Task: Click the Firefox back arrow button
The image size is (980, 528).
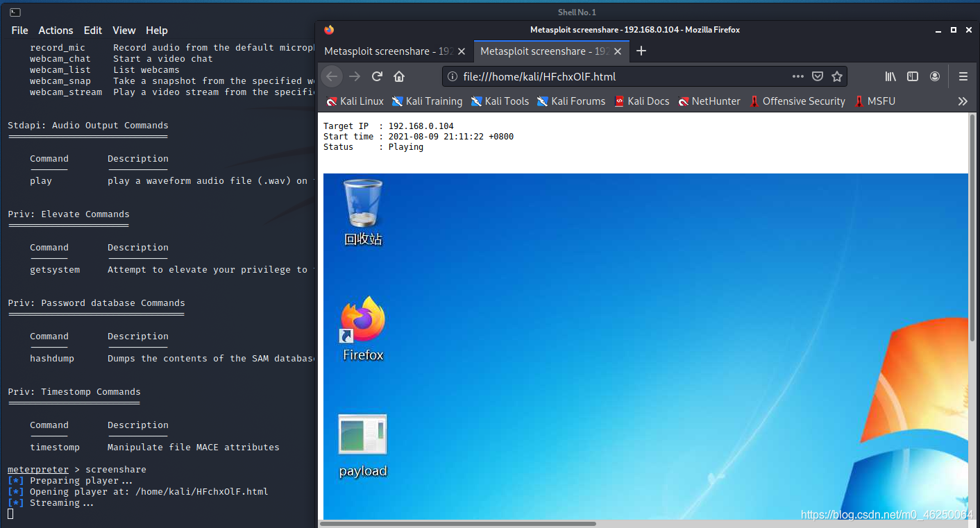Action: 332,76
